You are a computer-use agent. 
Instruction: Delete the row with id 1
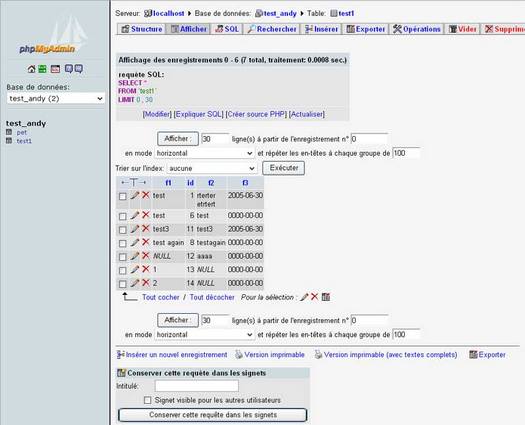coord(146,195)
